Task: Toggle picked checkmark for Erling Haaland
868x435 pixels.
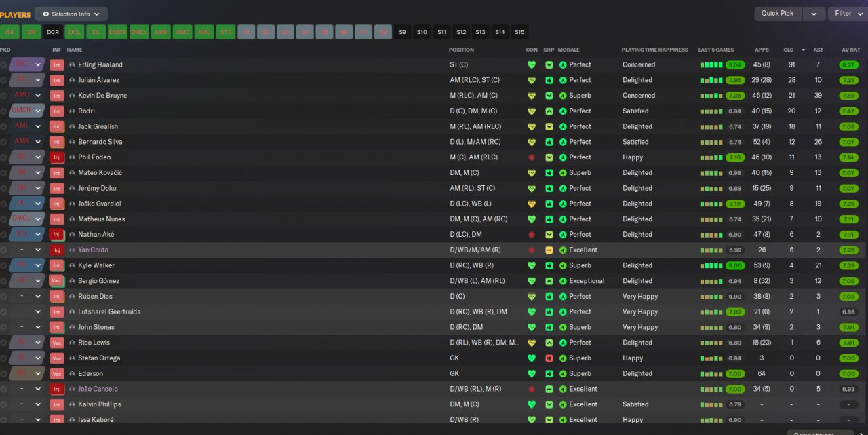Action: click(x=3, y=65)
